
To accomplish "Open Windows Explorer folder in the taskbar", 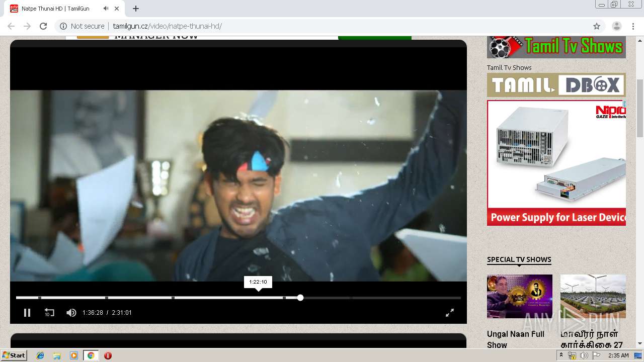I will click(57, 355).
